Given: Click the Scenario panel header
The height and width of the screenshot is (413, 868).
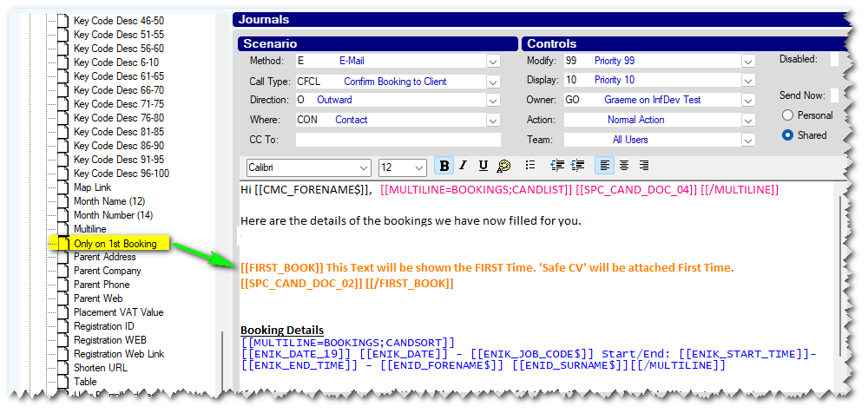Looking at the screenshot, I should coord(378,43).
